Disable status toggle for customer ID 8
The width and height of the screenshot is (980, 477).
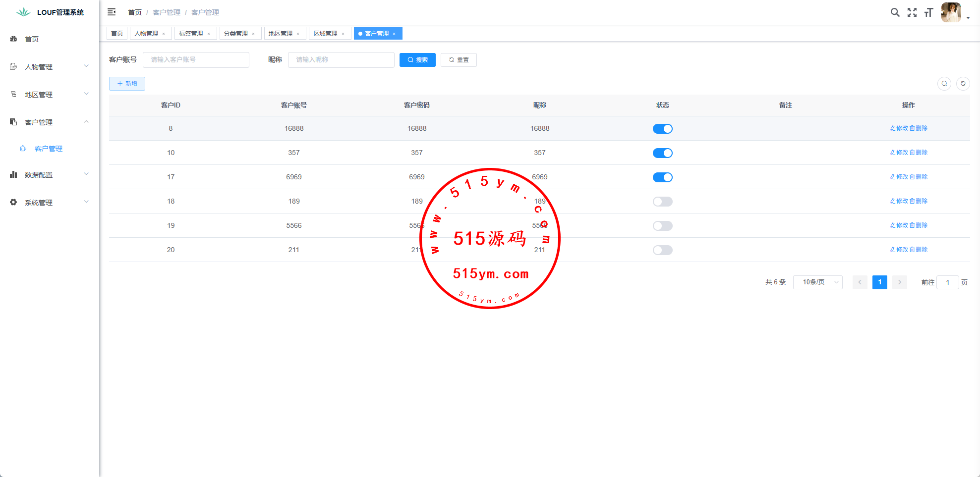(x=662, y=129)
